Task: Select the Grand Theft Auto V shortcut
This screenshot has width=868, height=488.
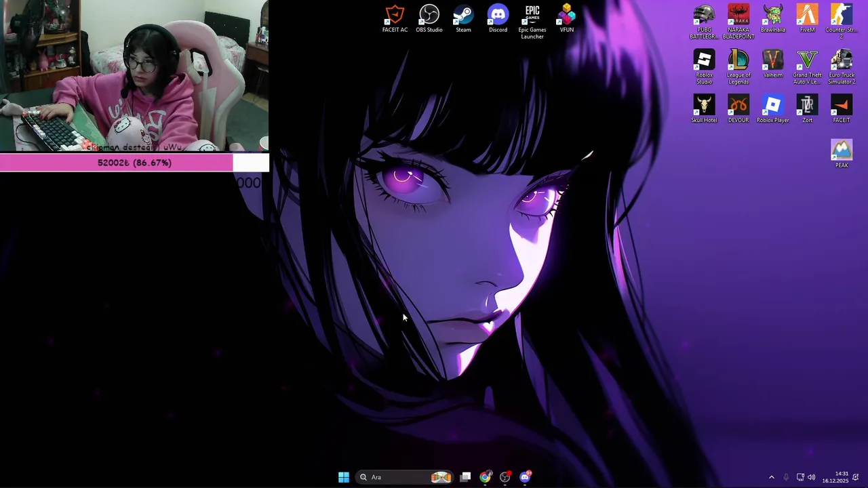Action: pos(807,68)
